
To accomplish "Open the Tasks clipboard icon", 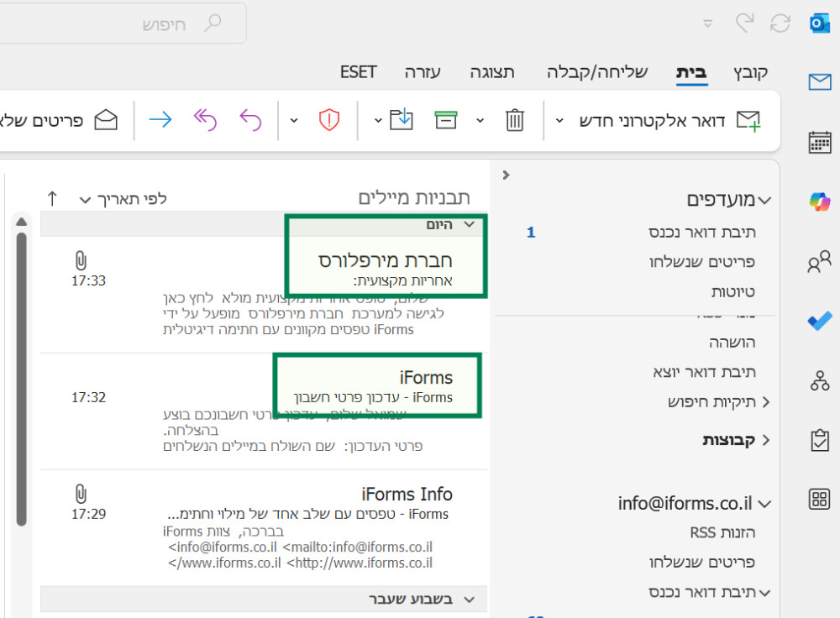I will pos(820,440).
